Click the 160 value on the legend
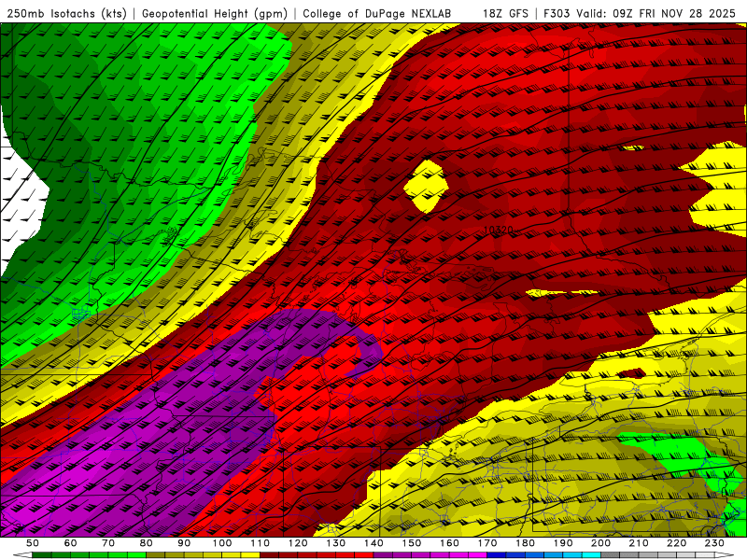The width and height of the screenshot is (747, 560). pyautogui.click(x=449, y=543)
